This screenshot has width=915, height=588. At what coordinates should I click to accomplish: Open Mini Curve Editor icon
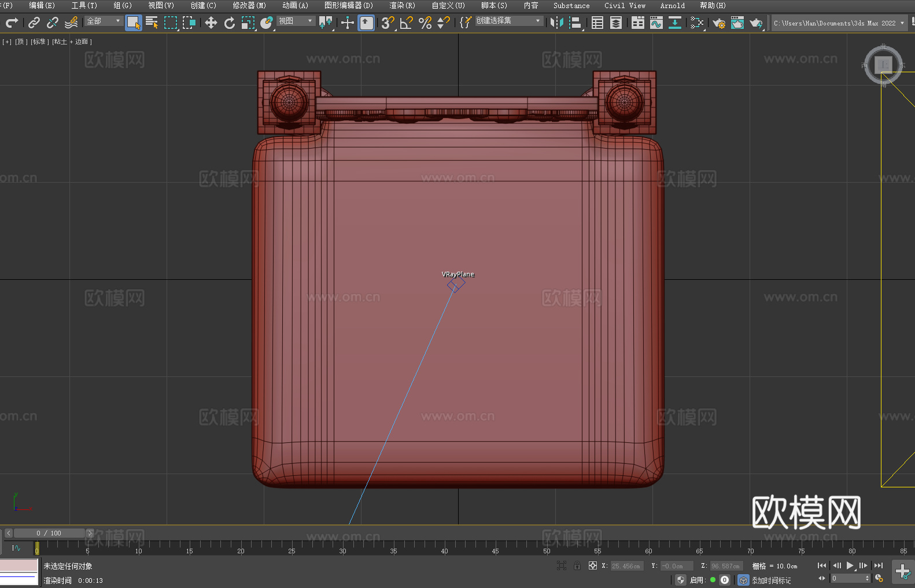16,548
